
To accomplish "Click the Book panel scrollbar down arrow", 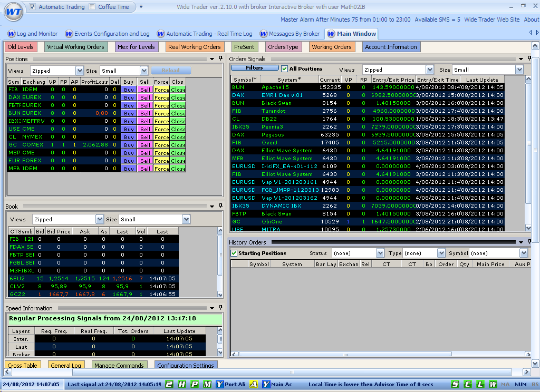I will (x=220, y=294).
